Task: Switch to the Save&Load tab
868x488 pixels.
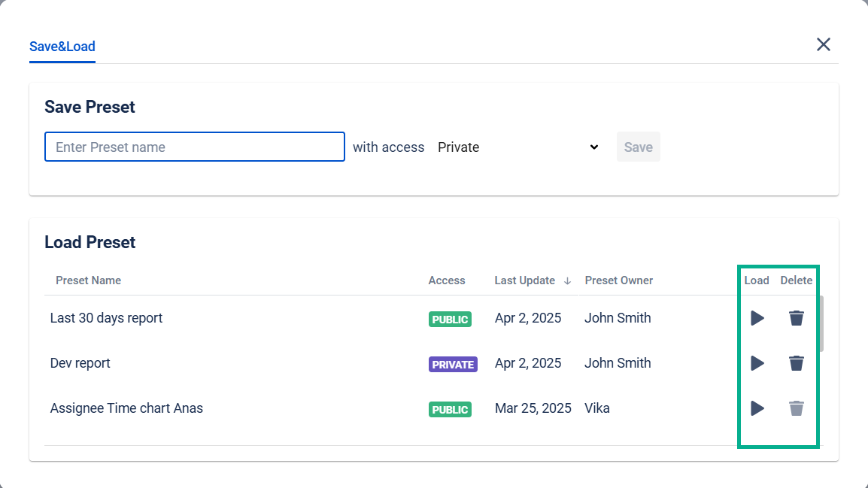Action: pyautogui.click(x=62, y=47)
